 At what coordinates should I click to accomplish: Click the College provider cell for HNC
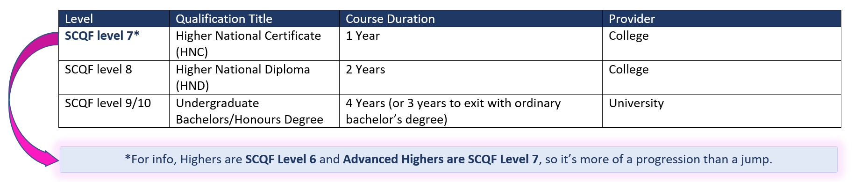[722, 44]
